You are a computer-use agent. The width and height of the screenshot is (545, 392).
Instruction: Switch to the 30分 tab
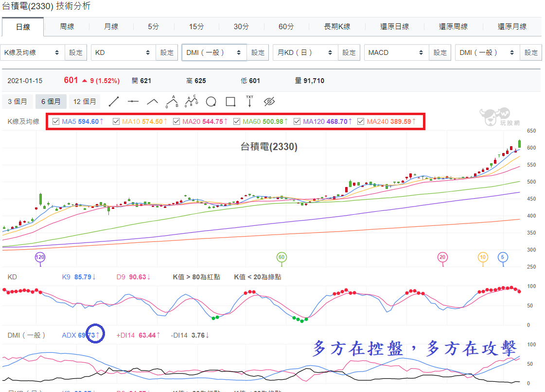pos(241,27)
